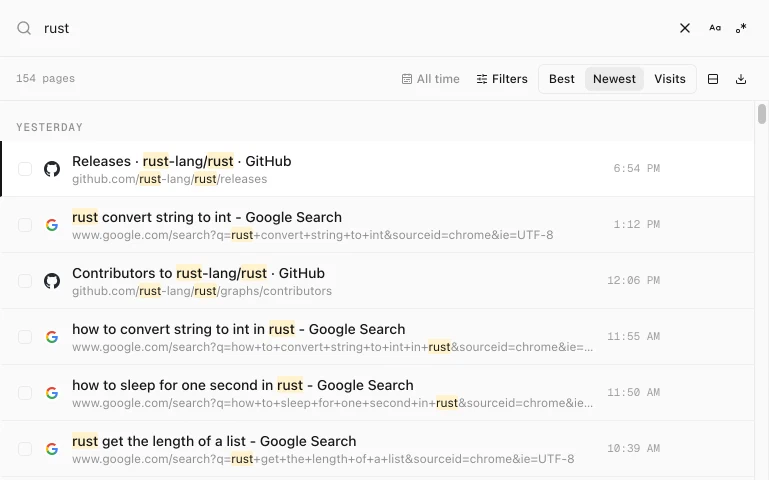The image size is (769, 480).
Task: Click GitHub favicon of Contributors row
Action: (x=52, y=280)
